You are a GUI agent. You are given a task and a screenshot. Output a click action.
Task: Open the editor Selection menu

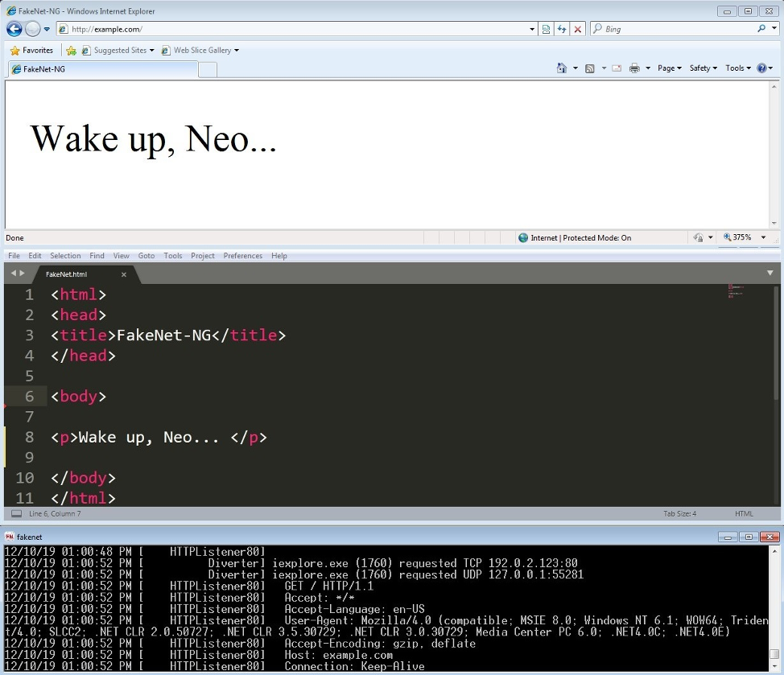65,255
